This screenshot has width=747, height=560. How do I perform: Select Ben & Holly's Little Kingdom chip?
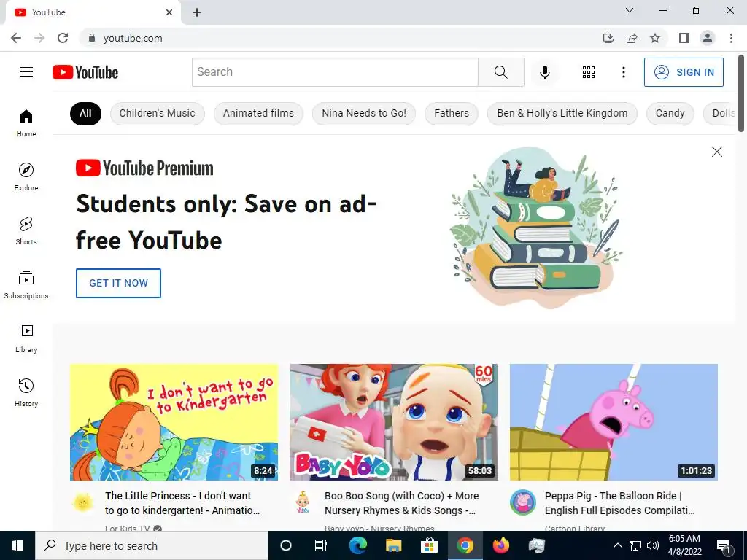(562, 113)
